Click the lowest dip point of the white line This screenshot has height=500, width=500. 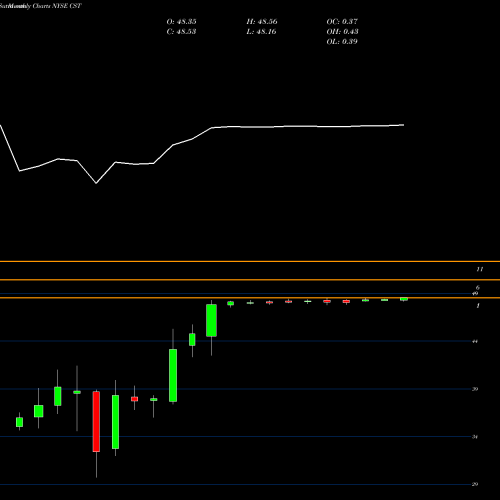pyautogui.click(x=96, y=183)
